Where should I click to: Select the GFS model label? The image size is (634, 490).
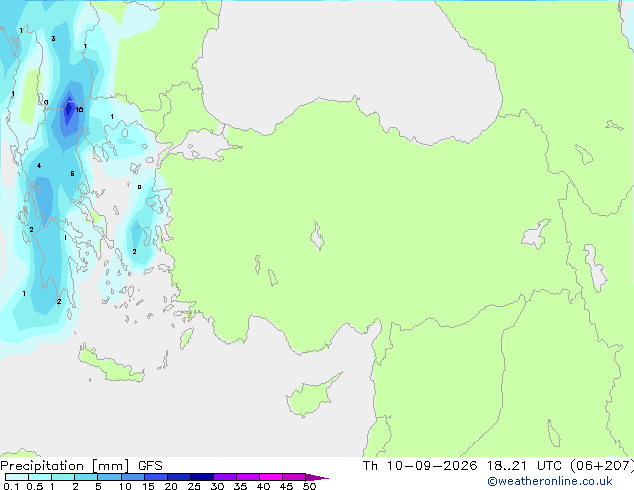click(x=150, y=466)
